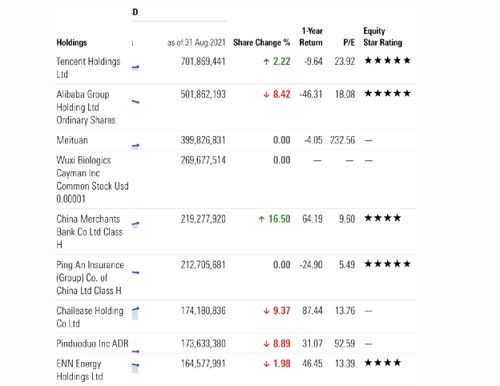
Task: Click the ENN Energy sparkline icon
Action: 135,368
